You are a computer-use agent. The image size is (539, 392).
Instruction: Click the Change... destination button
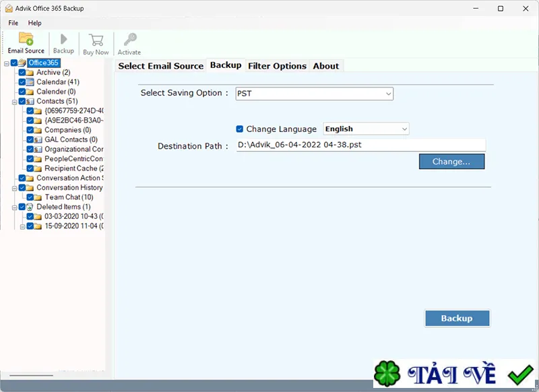451,162
